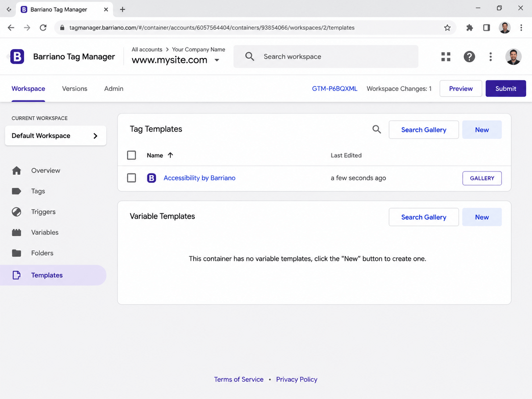Focus the Search workspace input field

coord(326,57)
